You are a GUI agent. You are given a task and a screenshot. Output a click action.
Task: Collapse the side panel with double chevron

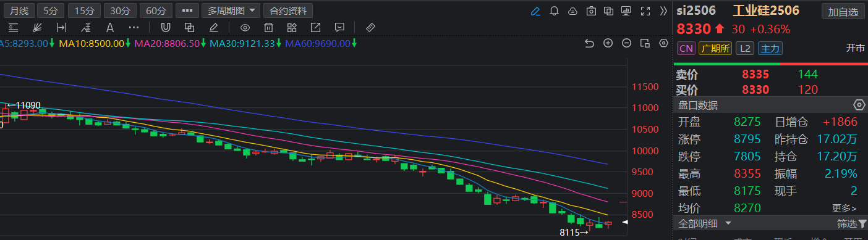pyautogui.click(x=664, y=10)
